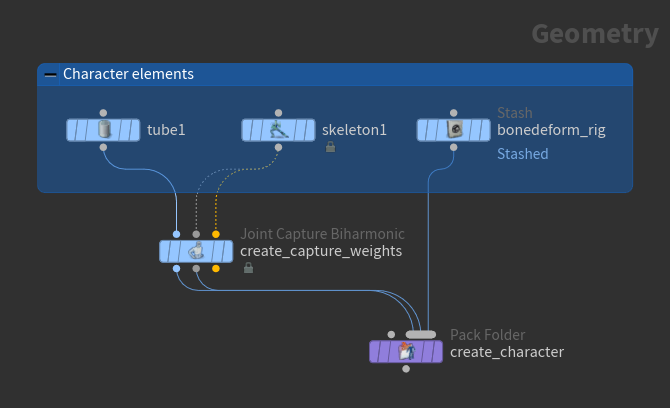Toggle the rightmost display flag on tube1
670x408 pixels.
coord(135,130)
